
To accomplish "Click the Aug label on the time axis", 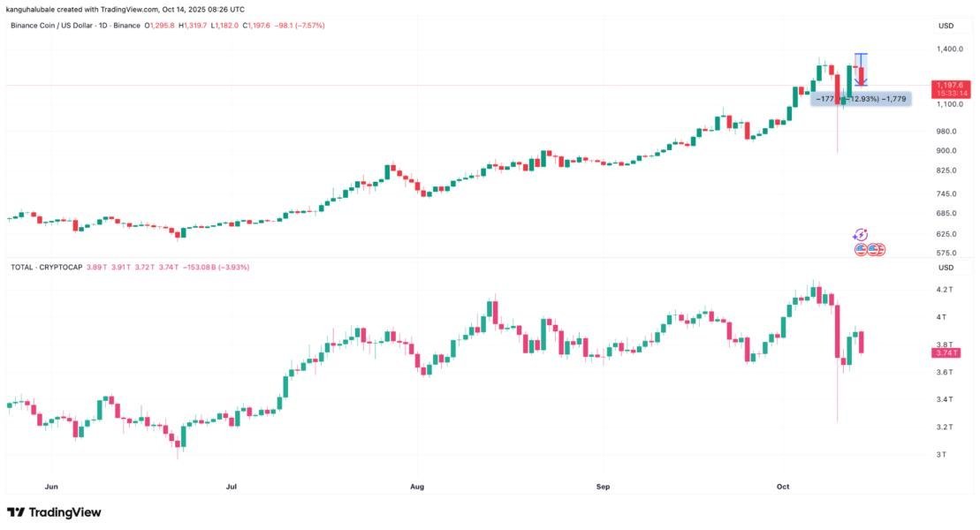I will point(418,486).
